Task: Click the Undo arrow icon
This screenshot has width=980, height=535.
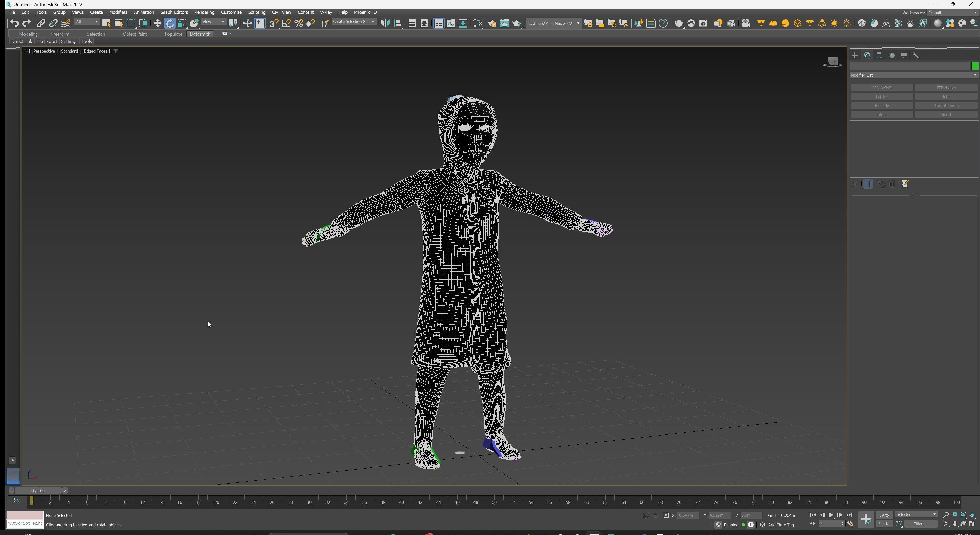Action: (x=14, y=24)
